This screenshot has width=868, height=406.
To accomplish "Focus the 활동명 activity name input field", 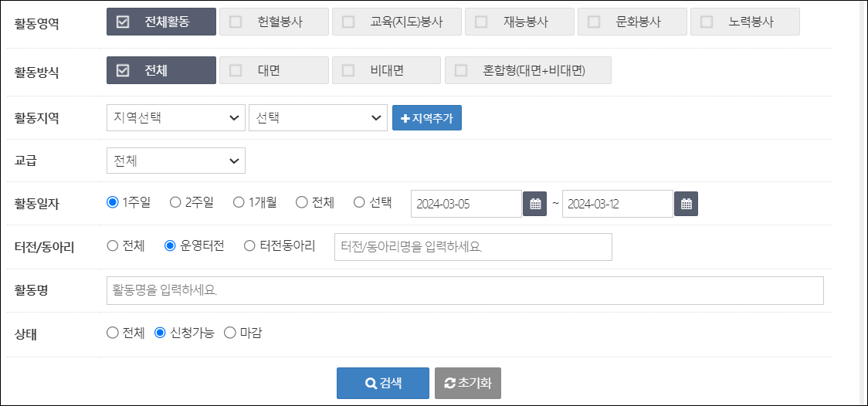I will (x=465, y=291).
